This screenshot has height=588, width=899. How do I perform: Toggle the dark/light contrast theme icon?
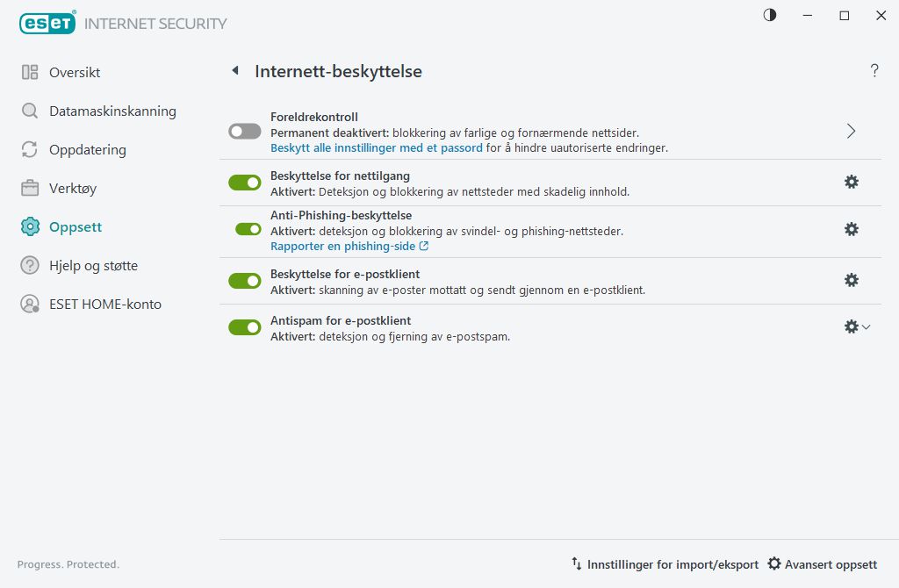(770, 15)
